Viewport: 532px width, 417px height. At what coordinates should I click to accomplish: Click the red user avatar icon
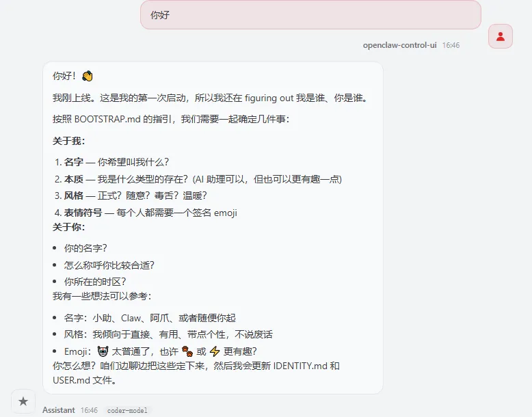[501, 36]
